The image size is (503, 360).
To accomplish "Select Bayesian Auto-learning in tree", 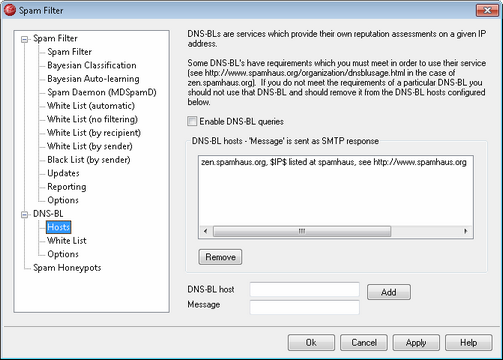I will pos(93,79).
